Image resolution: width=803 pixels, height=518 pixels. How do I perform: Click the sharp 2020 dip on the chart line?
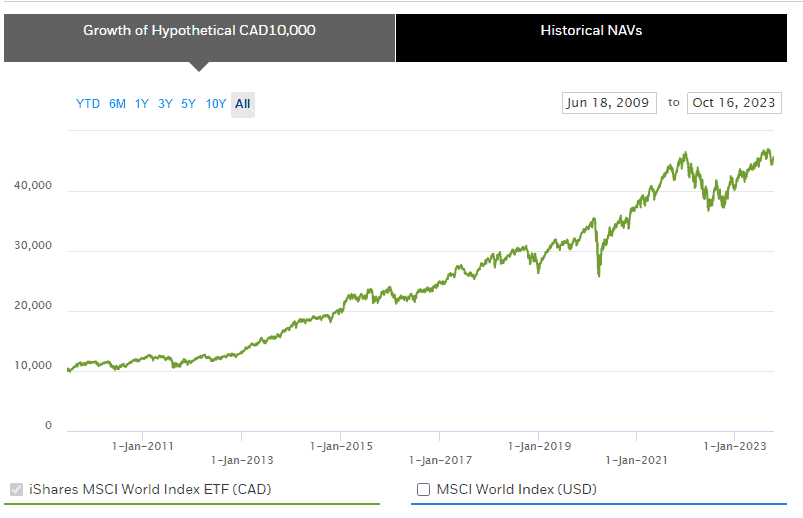pyautogui.click(x=599, y=272)
